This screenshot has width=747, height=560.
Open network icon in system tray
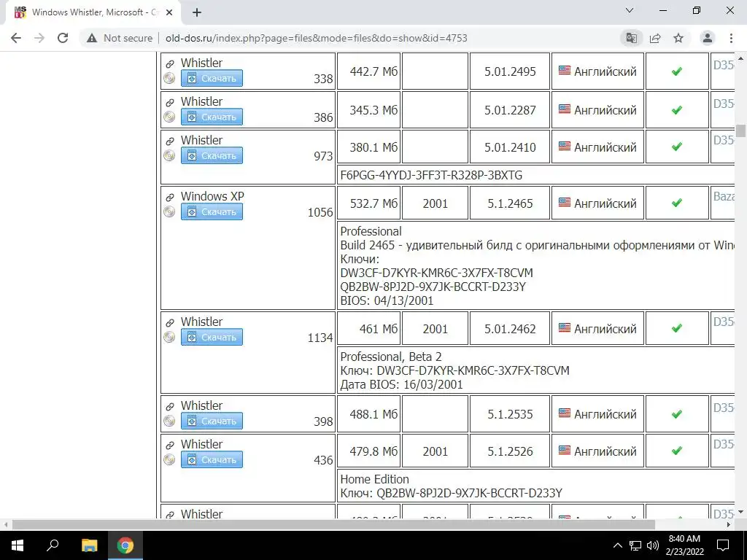tap(635, 545)
